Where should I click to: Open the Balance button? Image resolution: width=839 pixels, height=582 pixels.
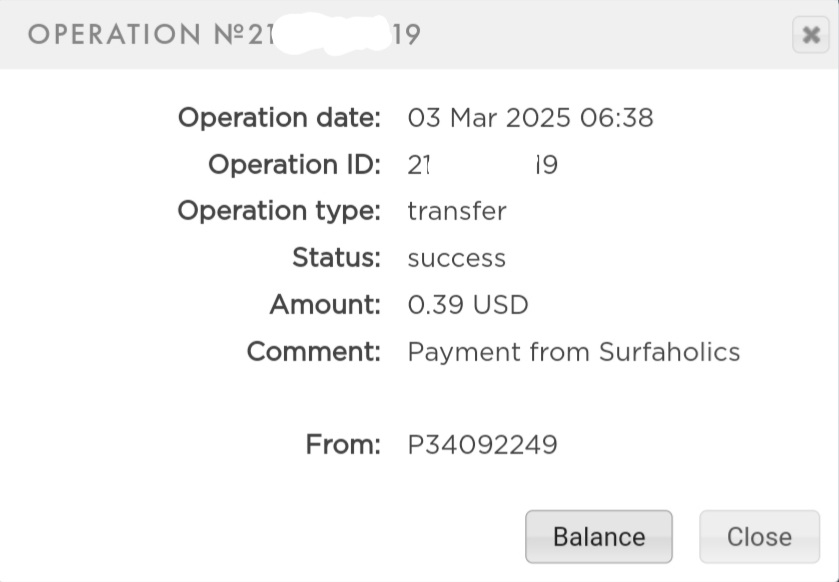point(599,537)
